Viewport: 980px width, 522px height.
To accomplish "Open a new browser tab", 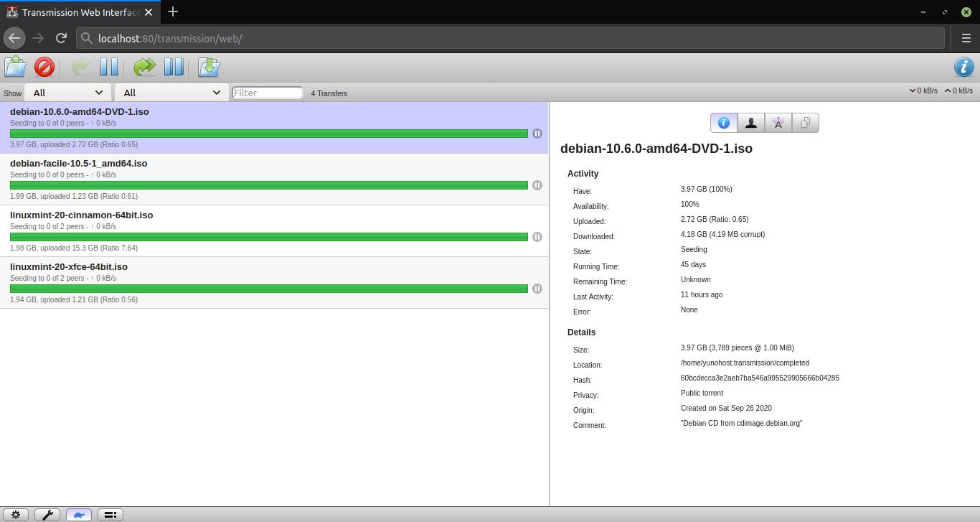I will (x=173, y=12).
